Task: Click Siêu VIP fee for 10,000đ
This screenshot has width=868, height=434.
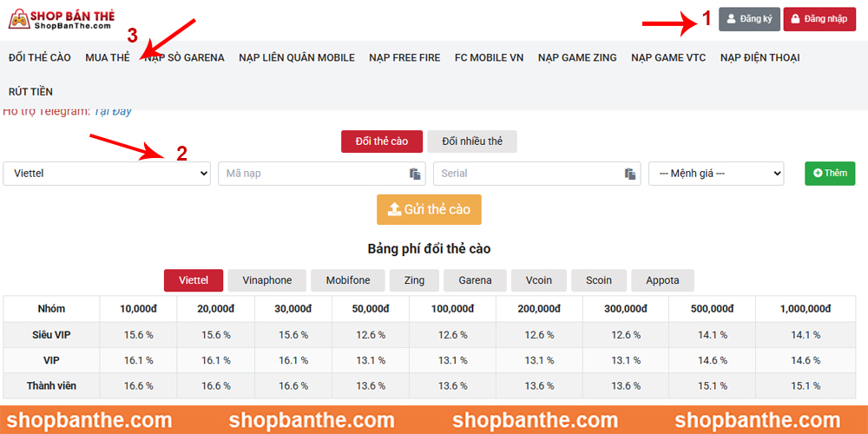Action: (138, 335)
